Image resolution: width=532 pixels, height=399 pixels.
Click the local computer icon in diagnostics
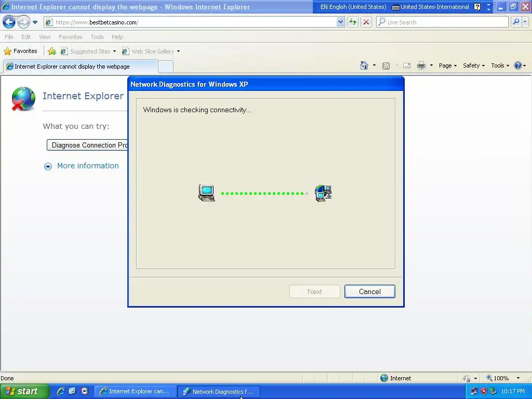(207, 193)
